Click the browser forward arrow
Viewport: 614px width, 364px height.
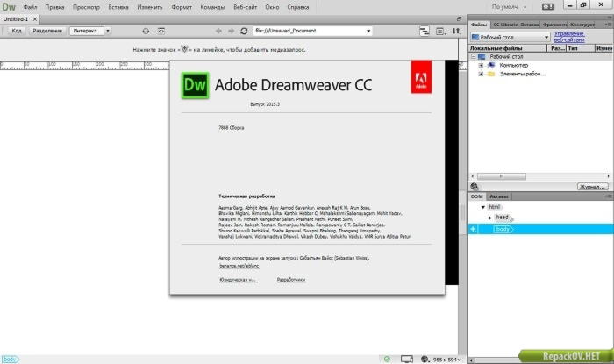pos(232,31)
